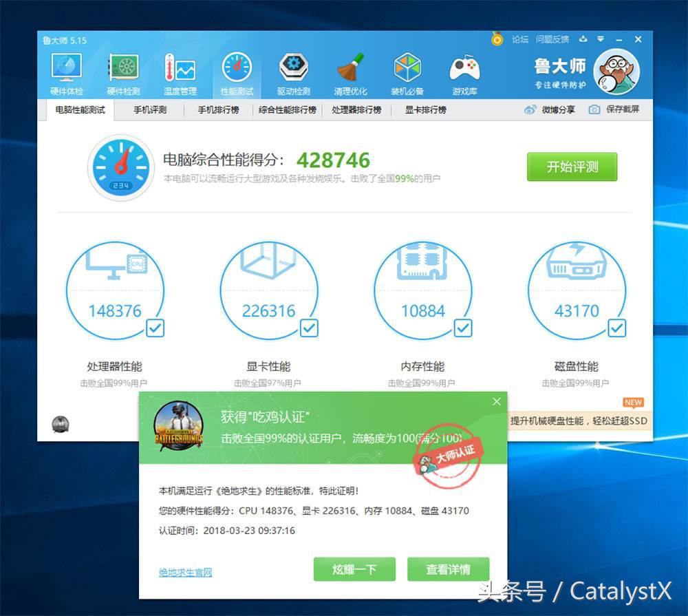The image size is (688, 616).
Task: Click the 鲁大师 5.15 window title
Action: [65, 41]
